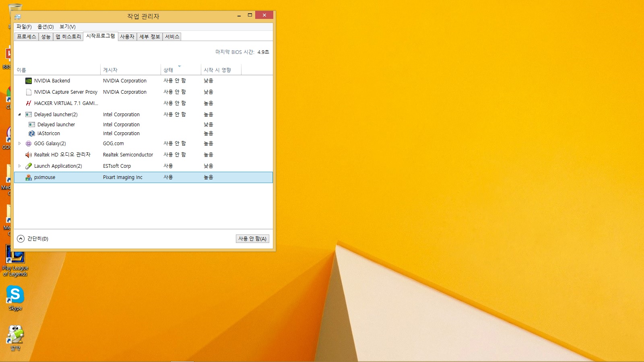This screenshot has height=362, width=644.
Task: Click the Realtek HD audio speaker icon
Action: pos(29,155)
